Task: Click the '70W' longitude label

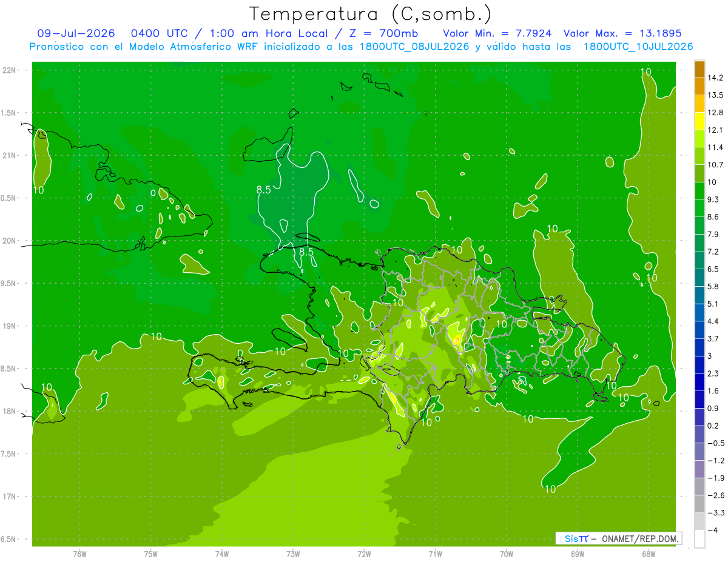Action: [506, 554]
